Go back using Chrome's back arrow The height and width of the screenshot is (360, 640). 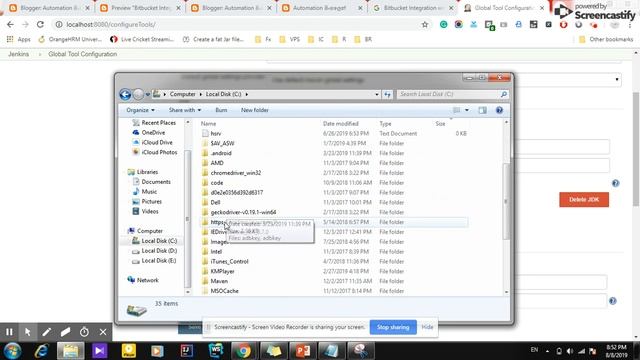(10, 24)
